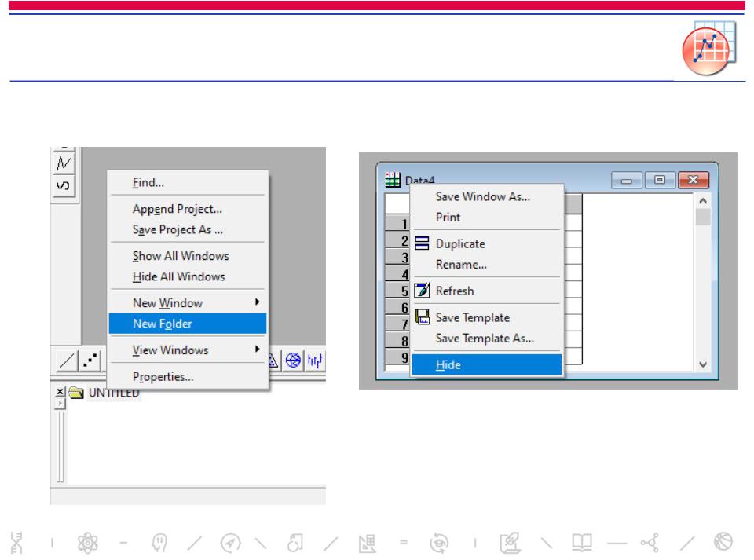The height and width of the screenshot is (560, 754).
Task: Click the DNA helix footer icon
Action: pyautogui.click(x=16, y=543)
